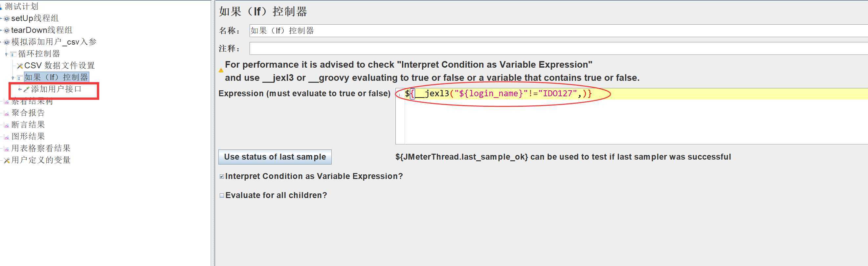Select 测试计划 root tree item
Screen dimensions: 868x266
tap(21, 6)
